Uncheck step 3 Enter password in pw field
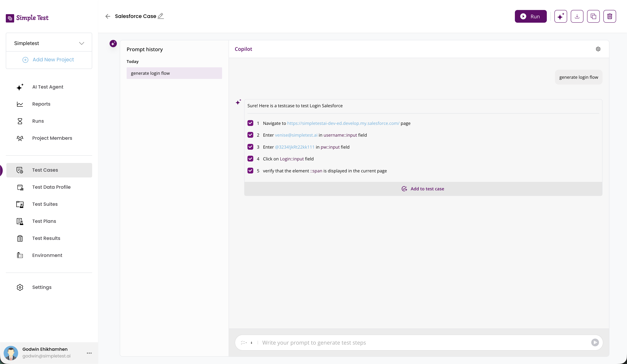This screenshot has height=364, width=627. point(250,147)
